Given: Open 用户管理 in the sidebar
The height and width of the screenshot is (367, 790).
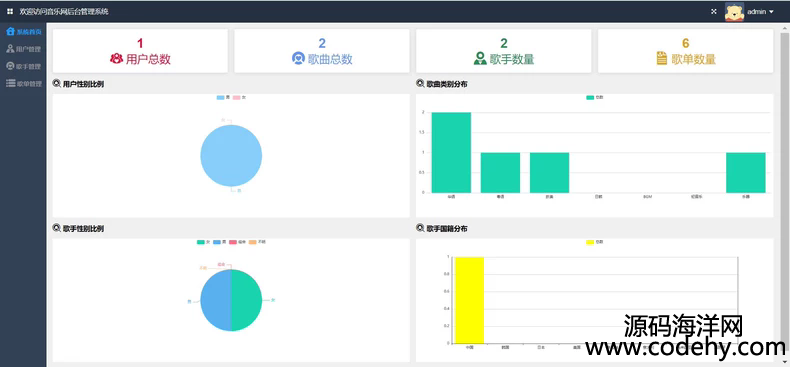Looking at the screenshot, I should [23, 49].
